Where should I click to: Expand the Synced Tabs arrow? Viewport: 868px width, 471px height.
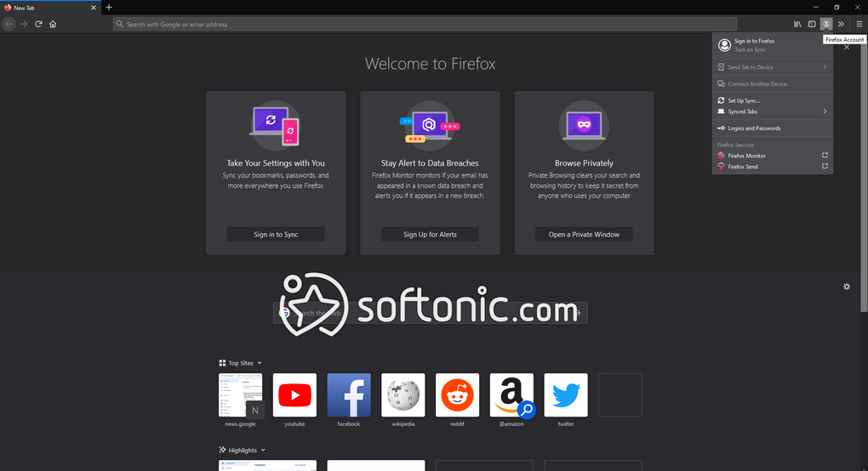[825, 111]
